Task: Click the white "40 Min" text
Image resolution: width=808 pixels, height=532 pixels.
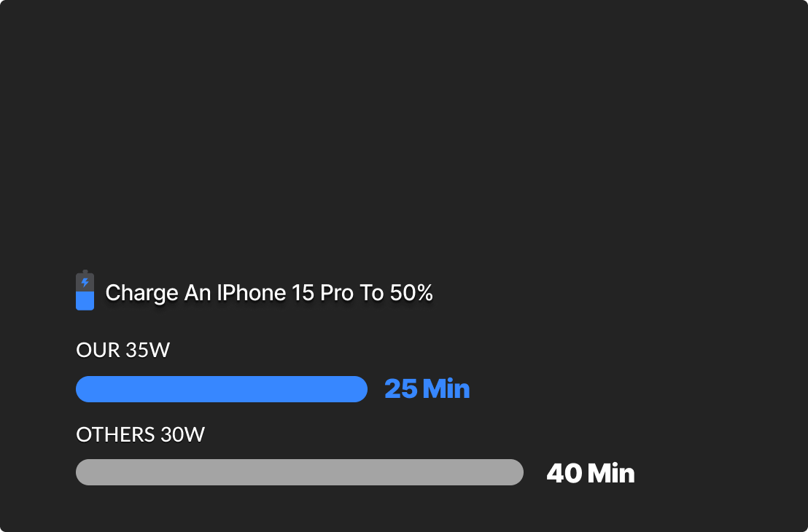Action: point(590,474)
